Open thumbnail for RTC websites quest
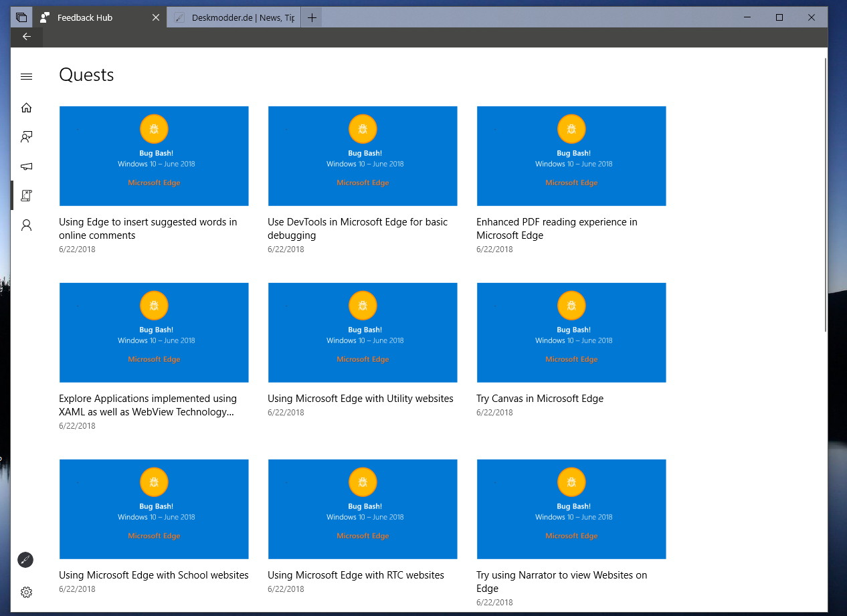 tap(363, 509)
